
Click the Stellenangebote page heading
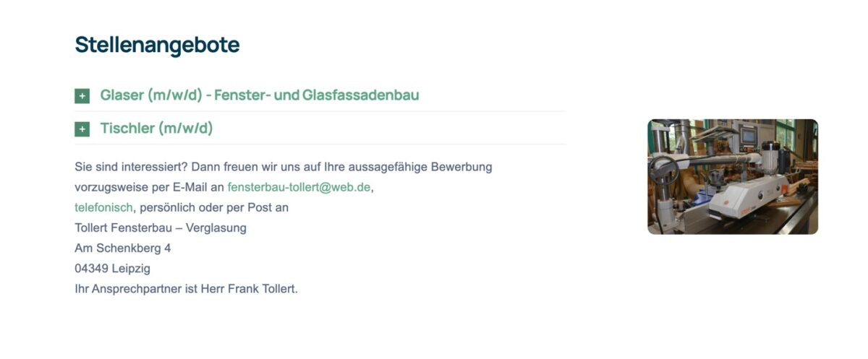click(157, 45)
